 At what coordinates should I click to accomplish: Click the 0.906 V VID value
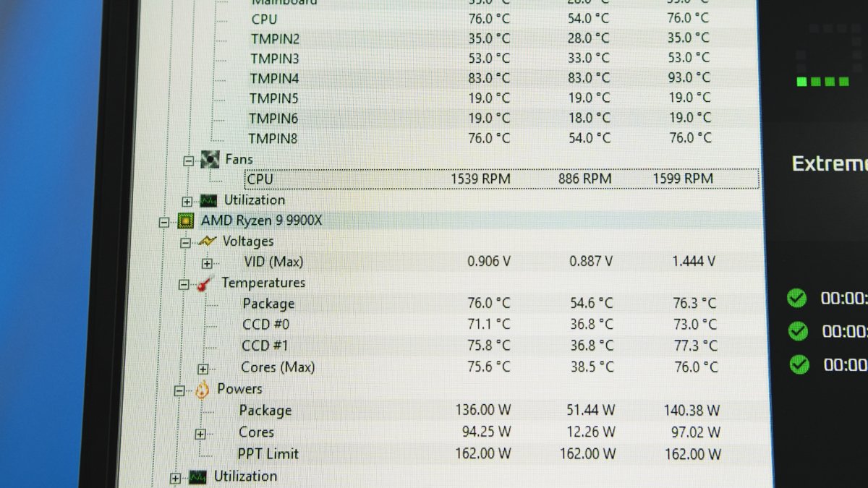pos(489,261)
